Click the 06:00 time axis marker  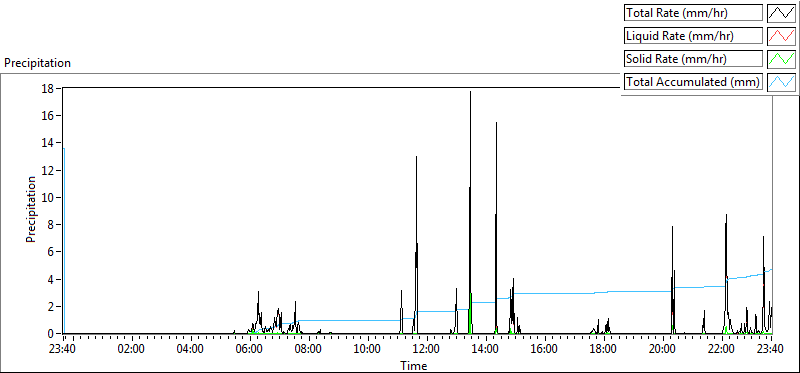(250, 350)
